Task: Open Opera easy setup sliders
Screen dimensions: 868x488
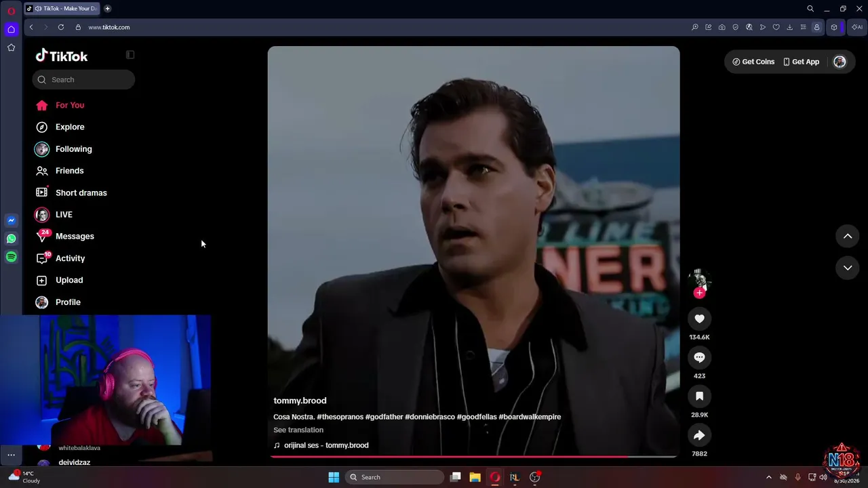Action: pos(803,27)
